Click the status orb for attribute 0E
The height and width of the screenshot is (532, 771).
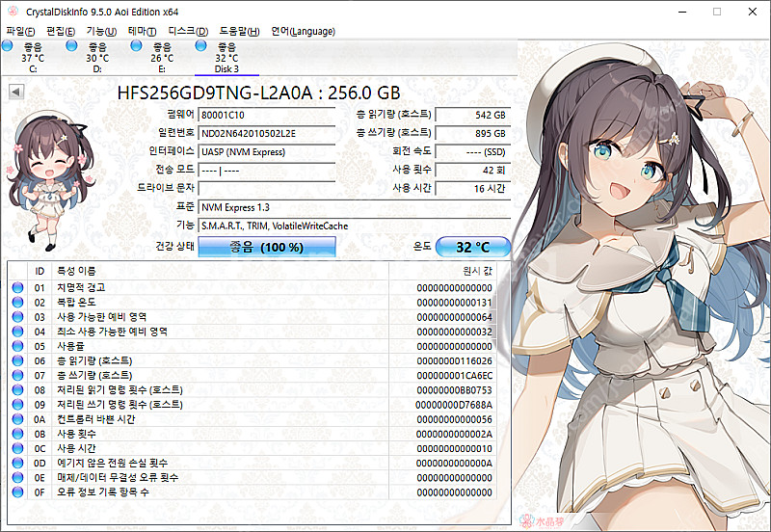point(17,477)
